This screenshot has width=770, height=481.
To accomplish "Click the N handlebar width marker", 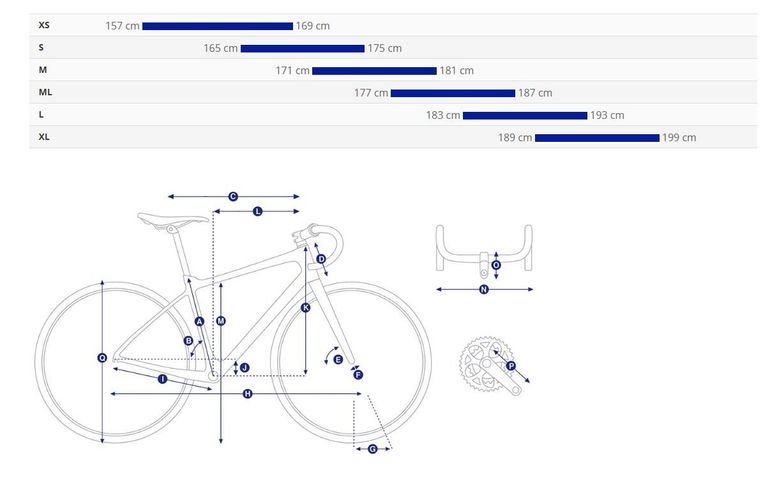I will tap(484, 289).
